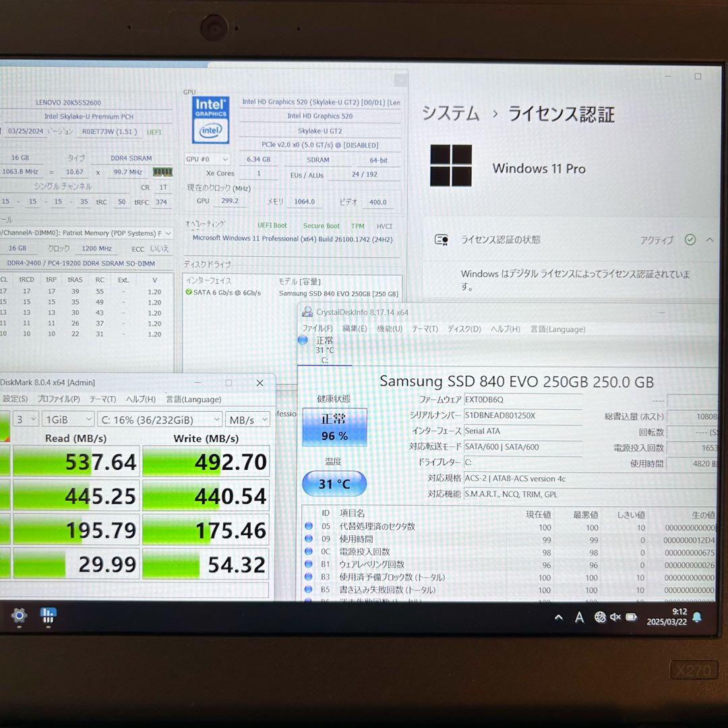Click the blue status circle on SMART row B5
This screenshot has height=728, width=728.
(308, 589)
